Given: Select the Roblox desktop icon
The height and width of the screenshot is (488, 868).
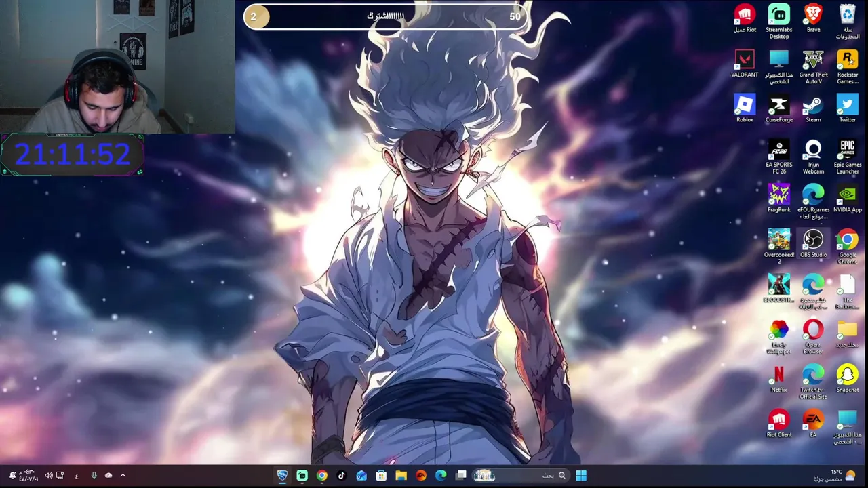Looking at the screenshot, I should tap(745, 108).
